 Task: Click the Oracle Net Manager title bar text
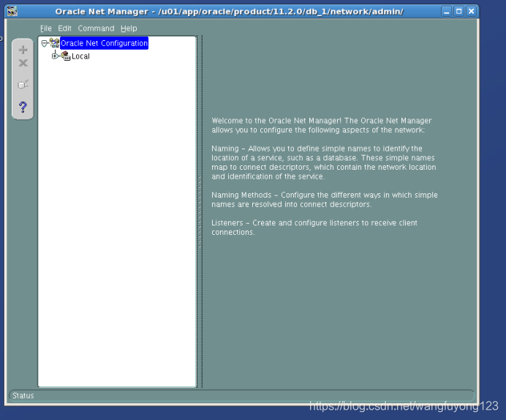(229, 12)
